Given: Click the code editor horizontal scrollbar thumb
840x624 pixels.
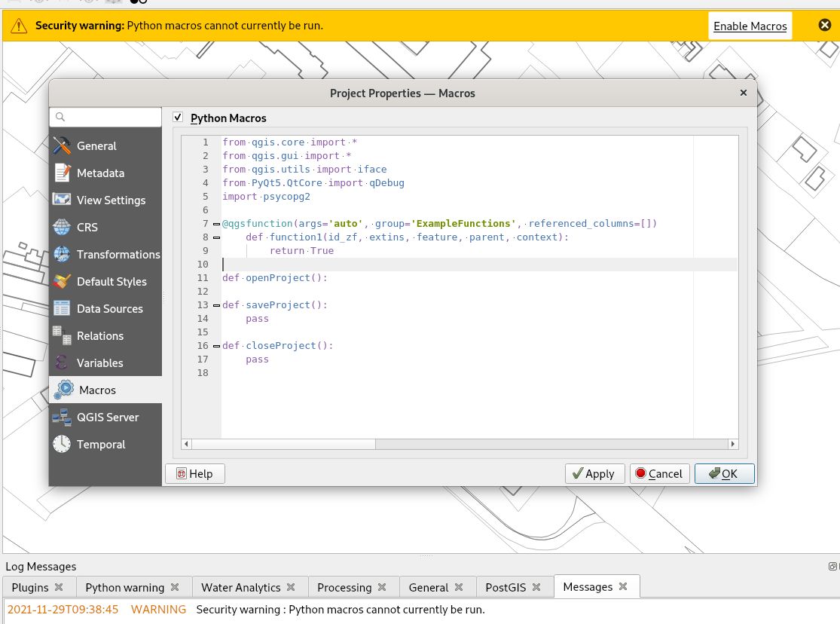Looking at the screenshot, I should tap(283, 444).
